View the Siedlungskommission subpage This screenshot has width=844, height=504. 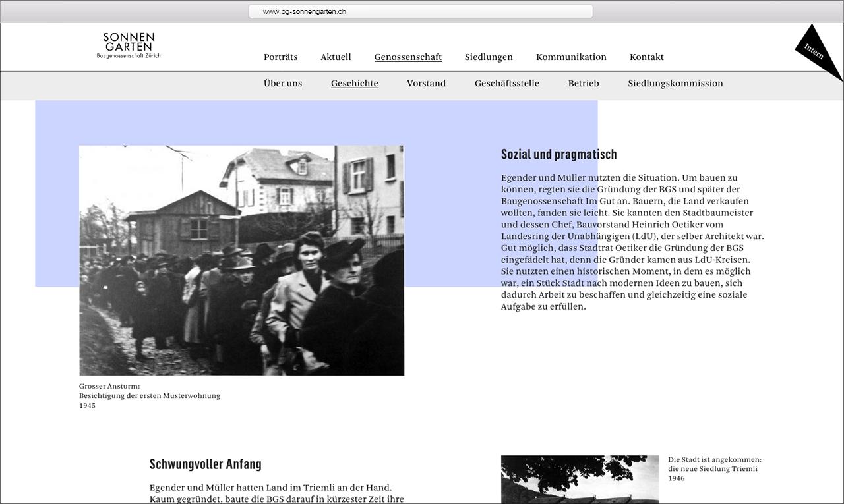click(675, 84)
